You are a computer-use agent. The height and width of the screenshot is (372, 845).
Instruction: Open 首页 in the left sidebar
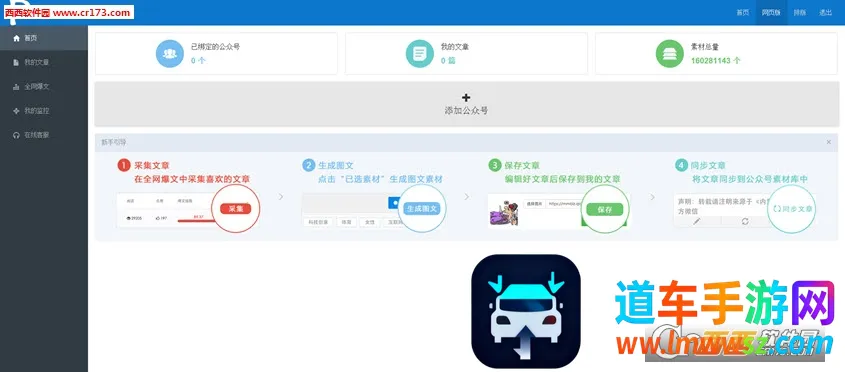44,38
